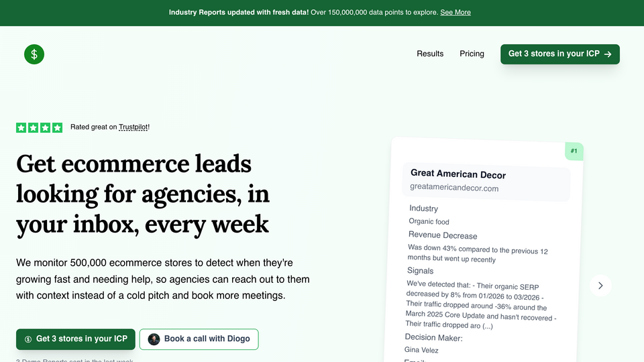Open the Results page from navigation

tap(430, 54)
